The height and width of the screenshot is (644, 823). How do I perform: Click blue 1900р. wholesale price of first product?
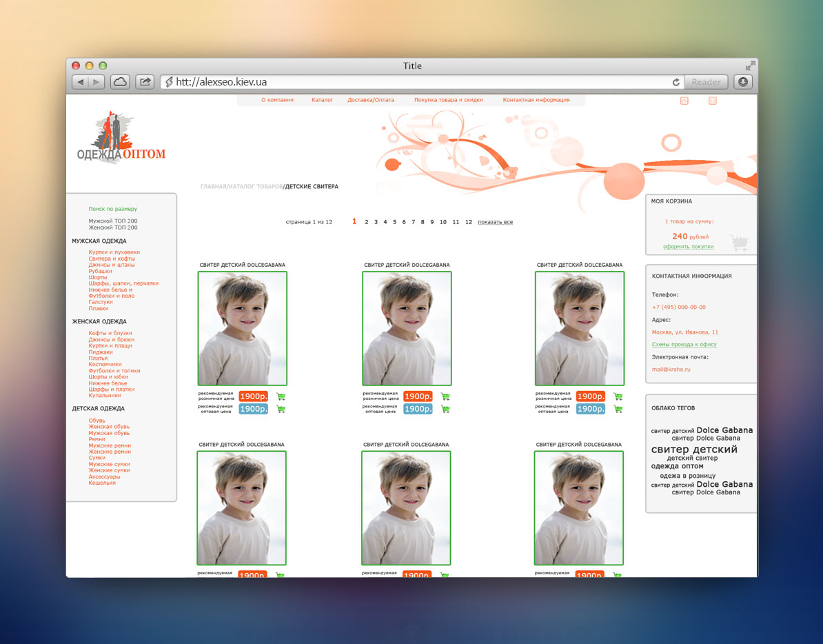[254, 409]
